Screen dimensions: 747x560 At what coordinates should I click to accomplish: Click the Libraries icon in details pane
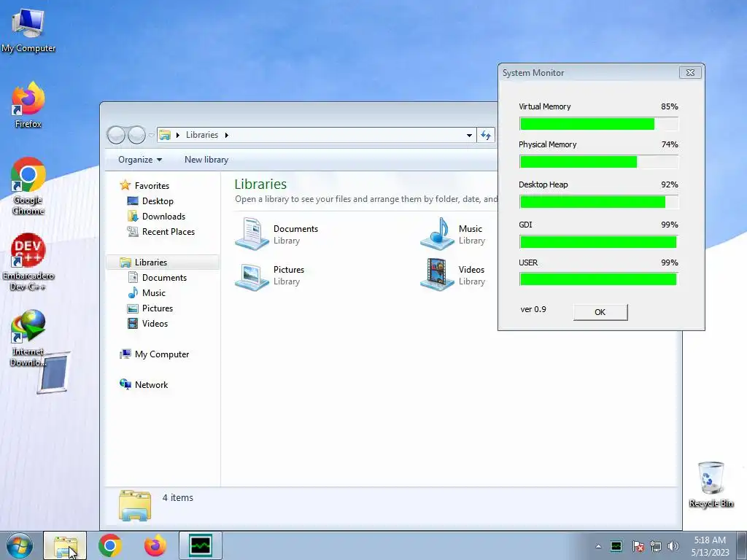pyautogui.click(x=135, y=505)
